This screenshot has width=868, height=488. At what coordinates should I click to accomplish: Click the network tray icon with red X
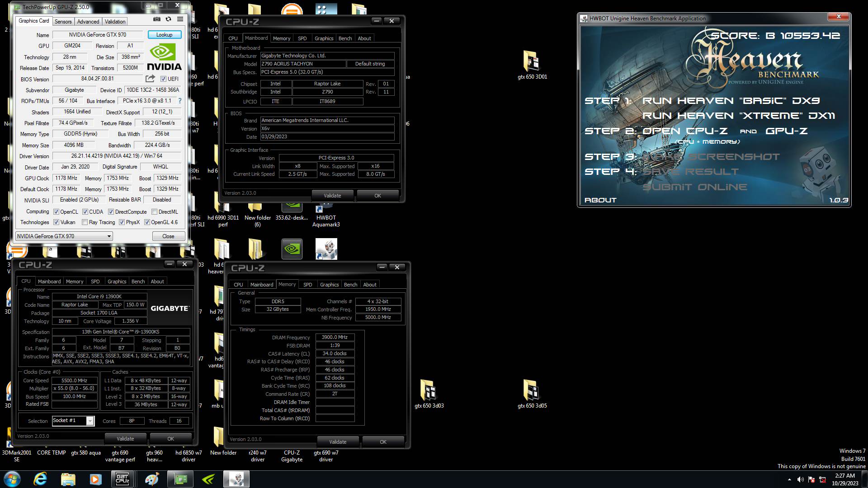click(x=822, y=479)
